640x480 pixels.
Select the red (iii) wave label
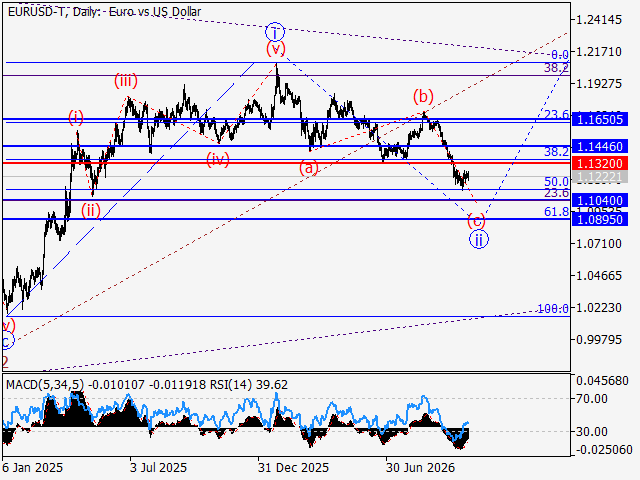click(x=126, y=80)
